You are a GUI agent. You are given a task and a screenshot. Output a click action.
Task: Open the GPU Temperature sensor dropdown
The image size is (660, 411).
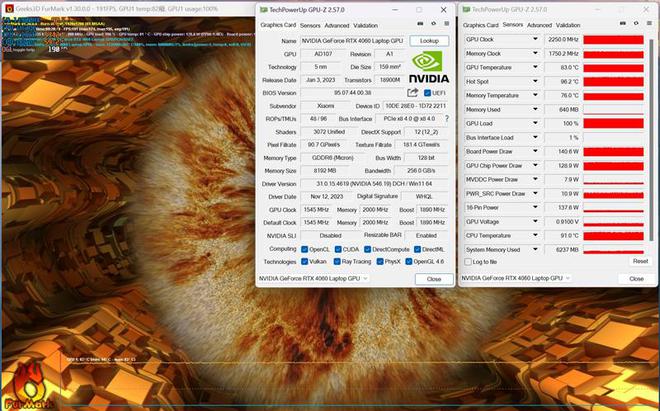(x=535, y=67)
